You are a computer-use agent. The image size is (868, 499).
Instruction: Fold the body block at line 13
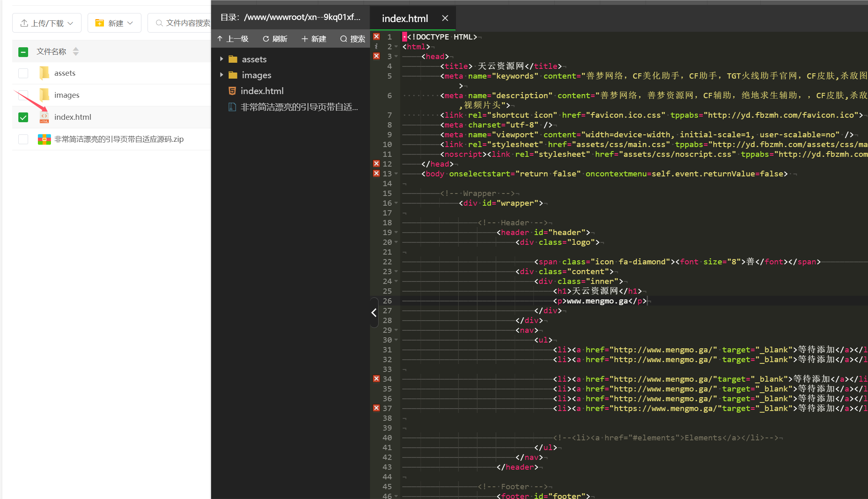396,174
